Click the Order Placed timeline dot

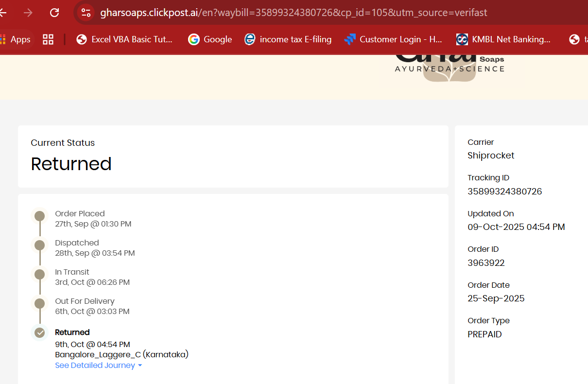[40, 216]
